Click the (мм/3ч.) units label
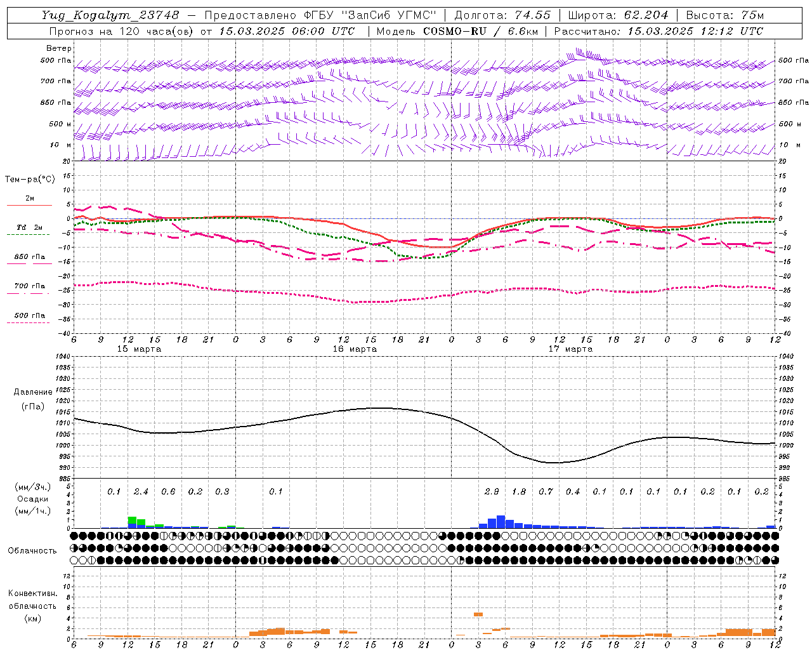 (x=33, y=487)
